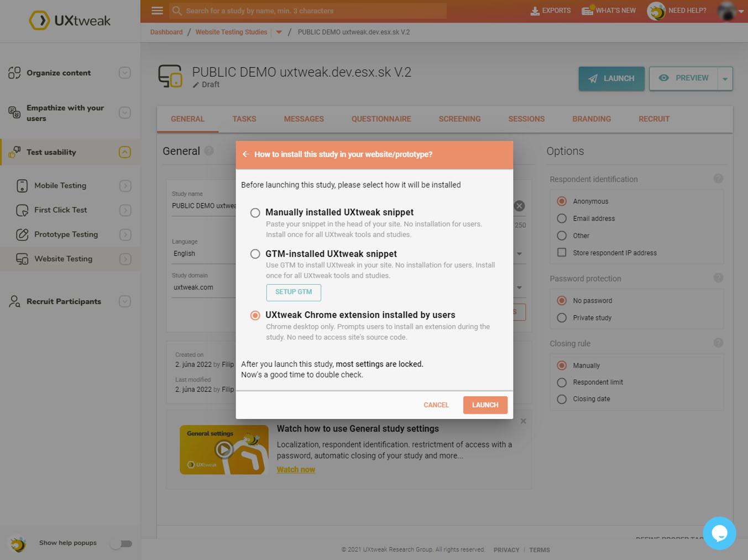
Task: Open WHAT'S NEW notifications
Action: point(587,10)
